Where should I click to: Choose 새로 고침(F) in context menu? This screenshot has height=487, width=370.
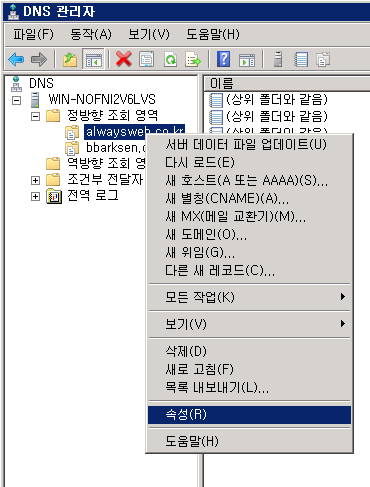tap(249, 369)
